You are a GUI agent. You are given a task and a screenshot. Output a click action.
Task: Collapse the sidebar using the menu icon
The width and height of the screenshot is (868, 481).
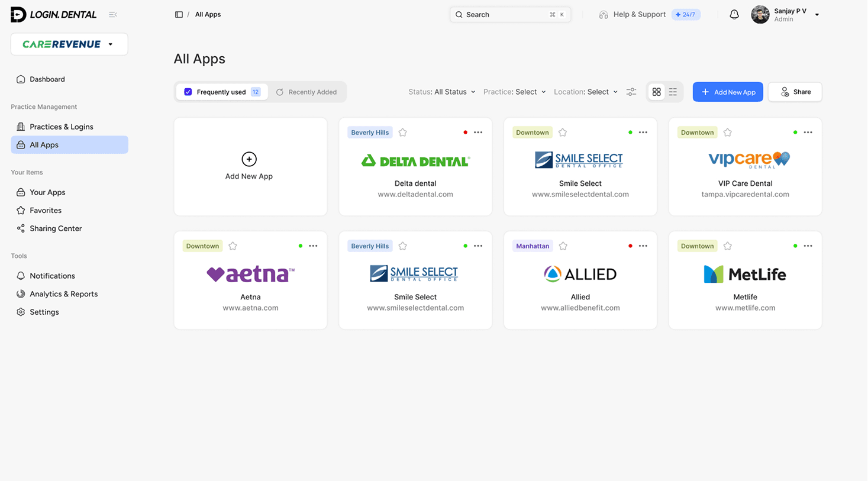pos(112,14)
